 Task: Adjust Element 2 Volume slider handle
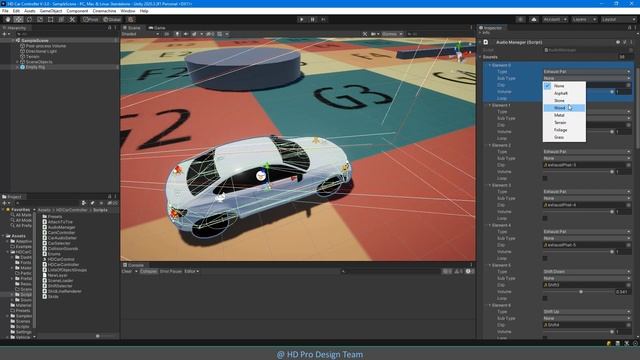coord(612,171)
